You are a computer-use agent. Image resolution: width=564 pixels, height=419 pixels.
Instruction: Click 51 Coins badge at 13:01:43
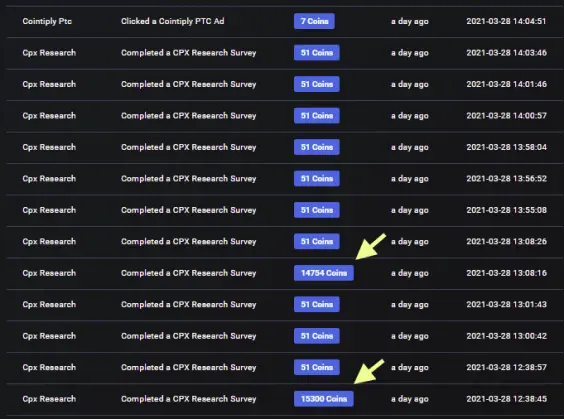(x=317, y=304)
